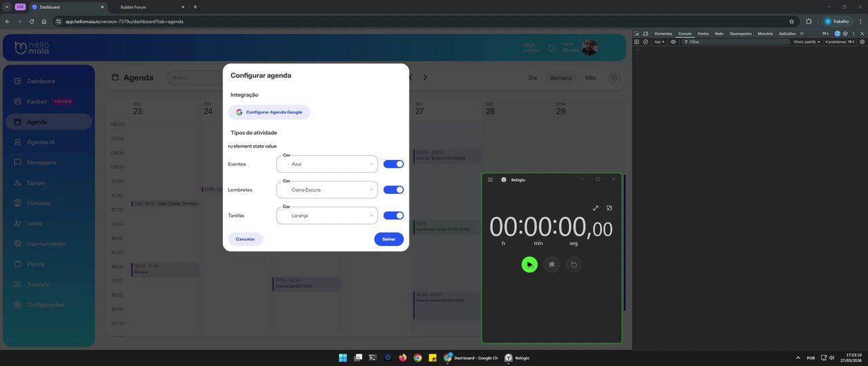This screenshot has height=366, width=868.
Task: Click the agenda settings gear icon
Action: pos(614,78)
